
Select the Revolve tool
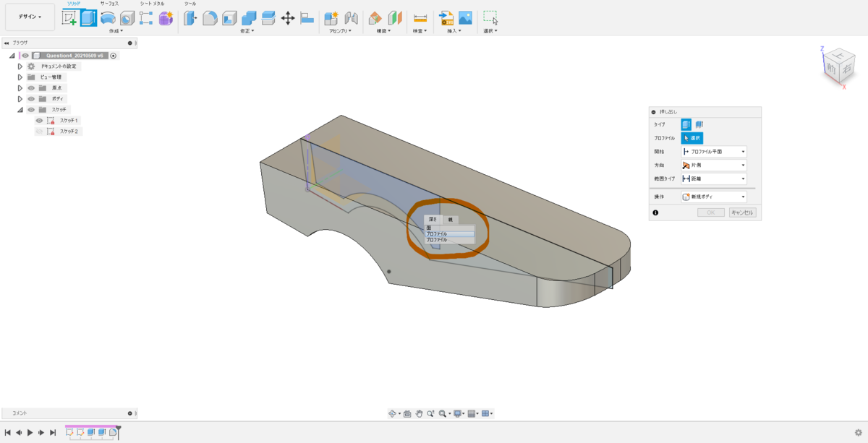pyautogui.click(x=108, y=18)
